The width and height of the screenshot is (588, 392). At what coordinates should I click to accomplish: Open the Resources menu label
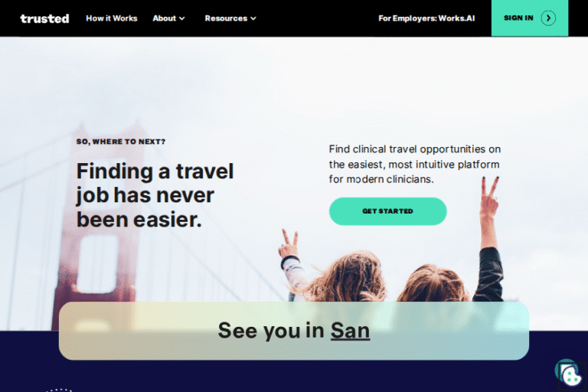(226, 18)
